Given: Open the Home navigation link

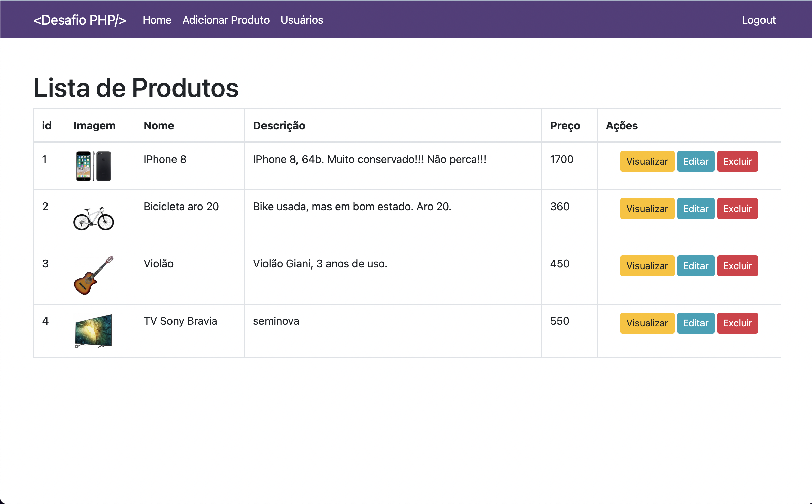Looking at the screenshot, I should (x=157, y=20).
